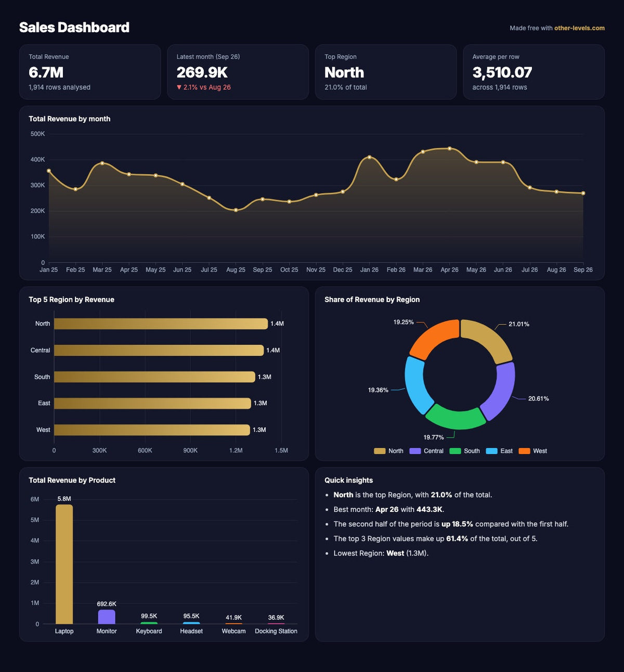
Task: Open the other-levels.com link
Action: pos(579,28)
